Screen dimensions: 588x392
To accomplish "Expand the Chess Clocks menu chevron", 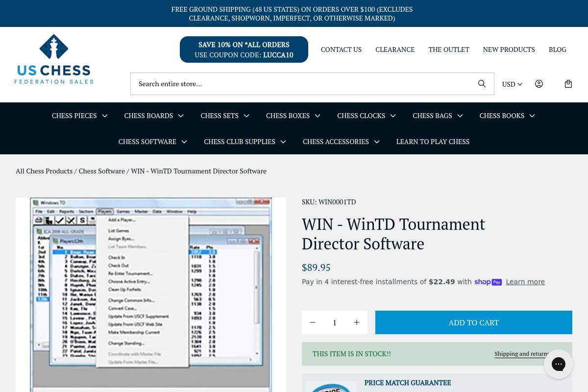I will (393, 116).
